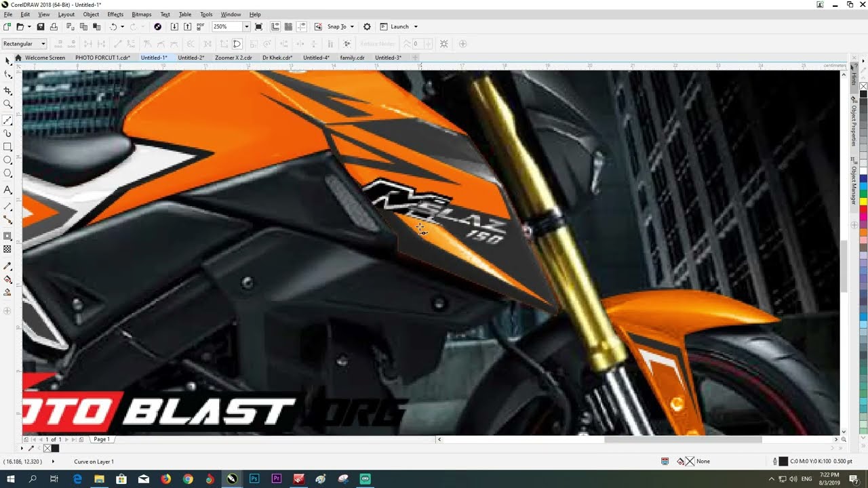Switch to the Zoomer X 2.cdr tab
Screen dimensions: 868x488
[x=233, y=58]
